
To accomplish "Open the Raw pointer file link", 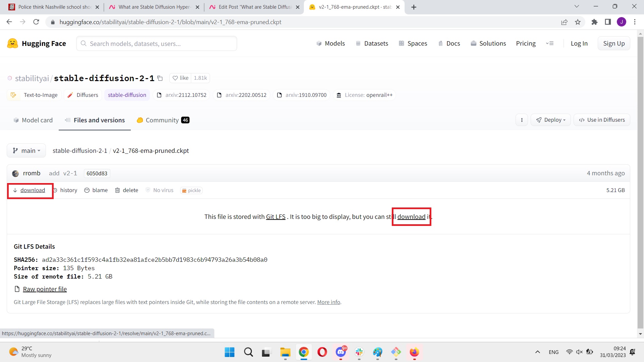I will tap(45, 289).
